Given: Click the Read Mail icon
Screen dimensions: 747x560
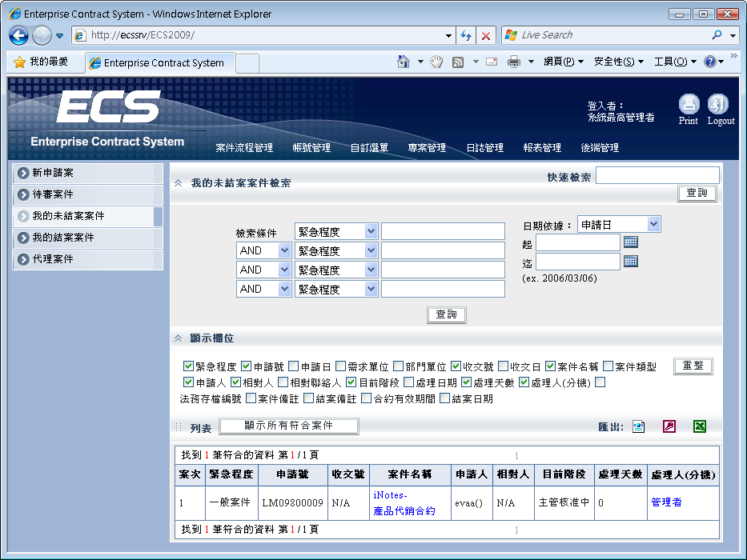Looking at the screenshot, I should [492, 62].
